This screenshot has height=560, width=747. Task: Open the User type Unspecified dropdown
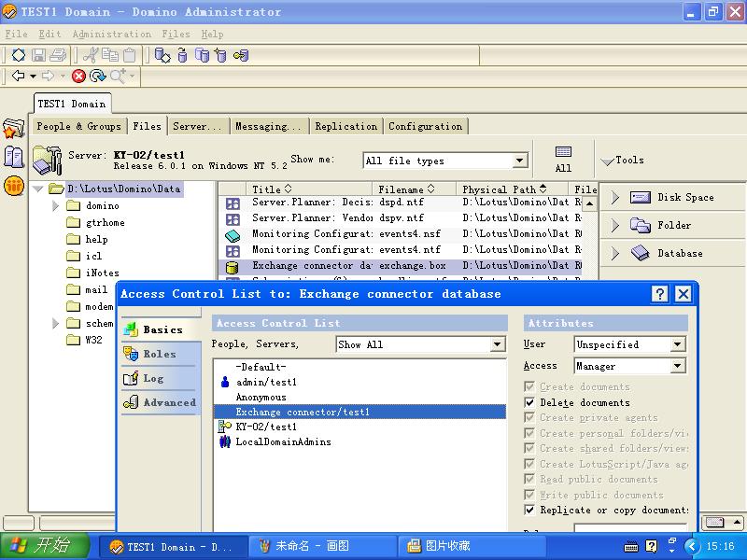pyautogui.click(x=678, y=344)
